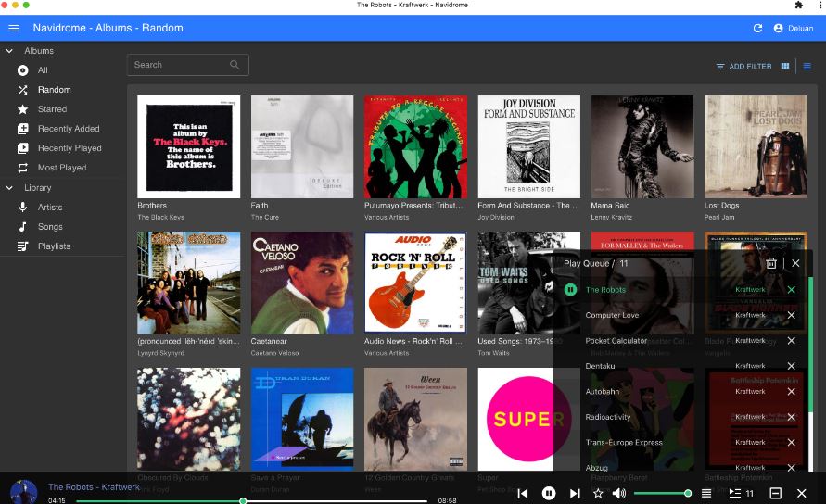
Task: Click the current song cover thumbnail
Action: click(24, 491)
